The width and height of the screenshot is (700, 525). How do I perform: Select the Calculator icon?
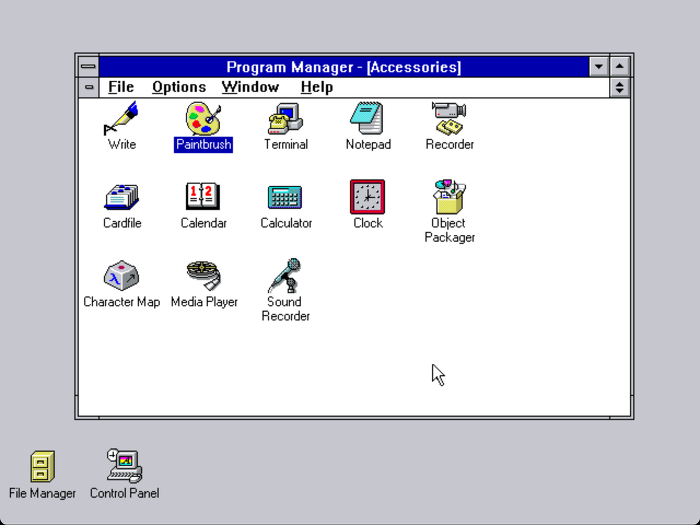point(285,197)
